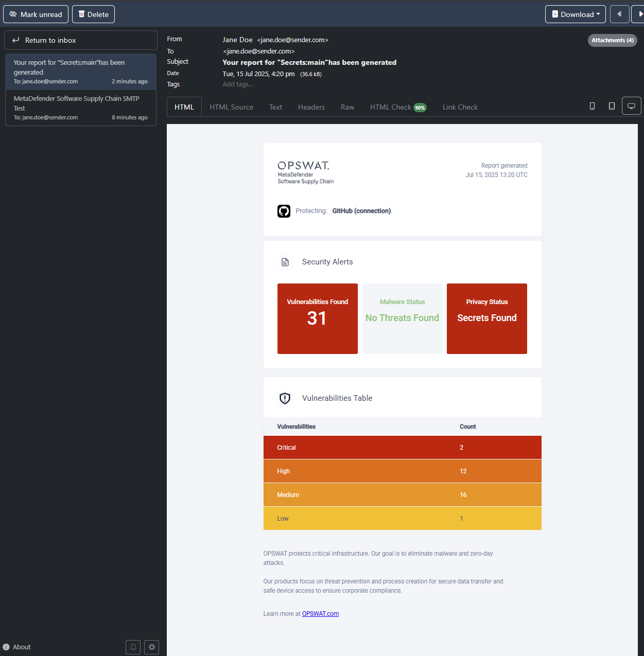Switch to tablet preview size icon
Image resolution: width=644 pixels, height=656 pixels.
point(612,106)
